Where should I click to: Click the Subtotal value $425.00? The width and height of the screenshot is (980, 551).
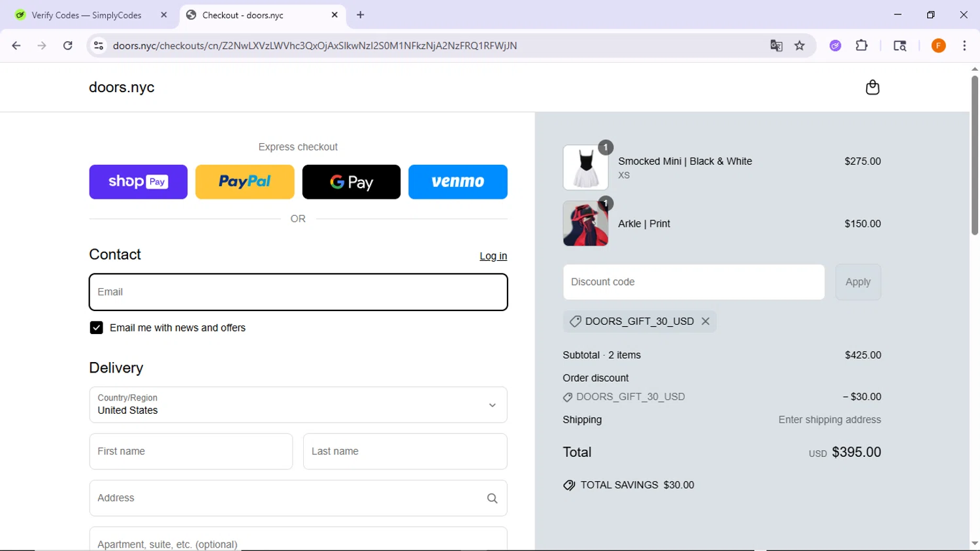(x=863, y=355)
